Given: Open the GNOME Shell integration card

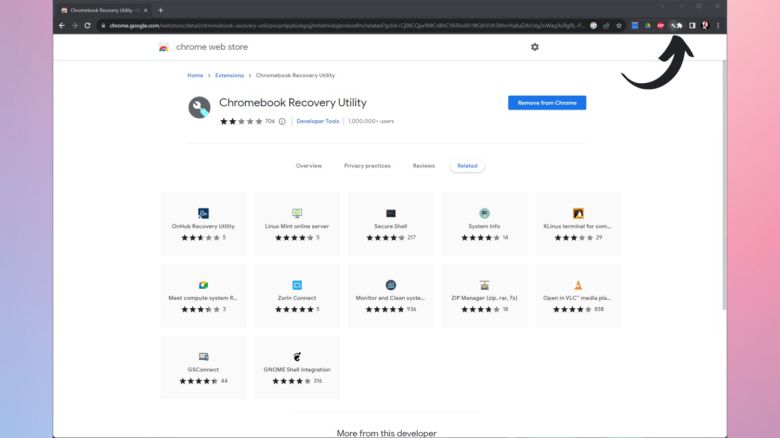Looking at the screenshot, I should click(x=297, y=367).
